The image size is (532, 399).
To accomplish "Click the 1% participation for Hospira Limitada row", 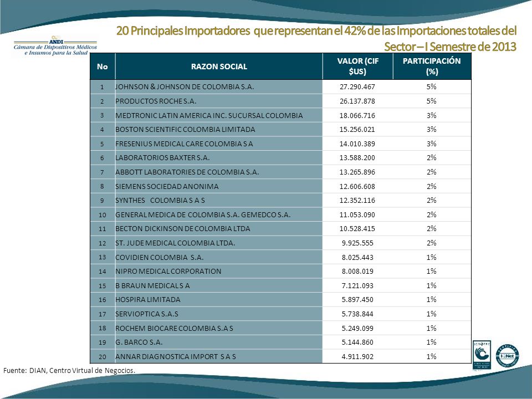I will [x=432, y=300].
